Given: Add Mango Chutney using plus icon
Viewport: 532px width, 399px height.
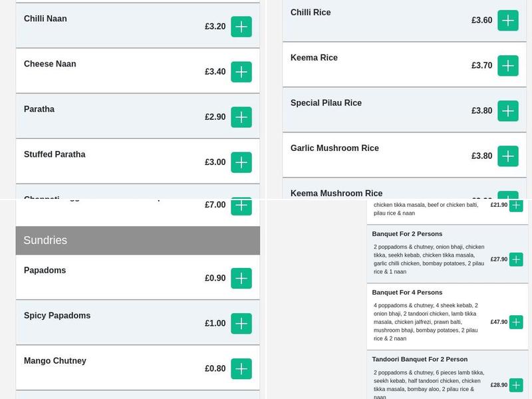Looking at the screenshot, I should coord(241,369).
